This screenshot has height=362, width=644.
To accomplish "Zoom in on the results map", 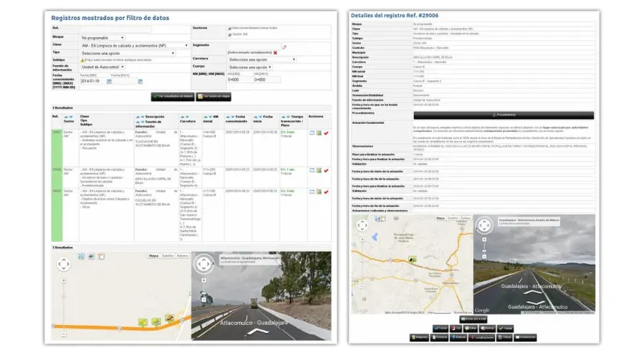I will pyautogui.click(x=64, y=280).
